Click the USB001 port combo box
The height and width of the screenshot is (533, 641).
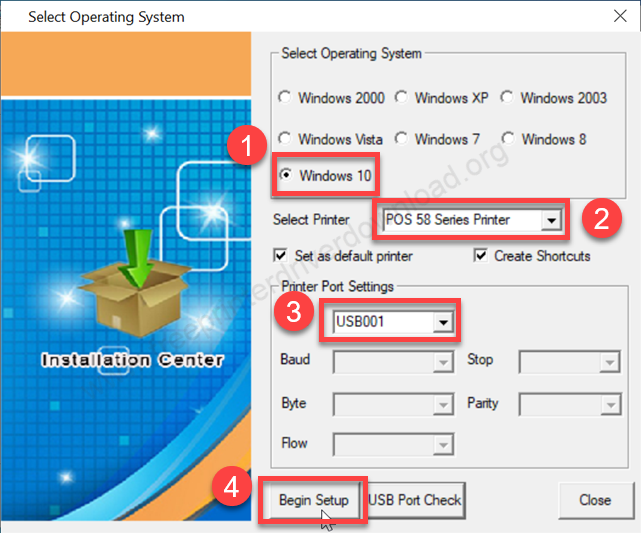393,322
